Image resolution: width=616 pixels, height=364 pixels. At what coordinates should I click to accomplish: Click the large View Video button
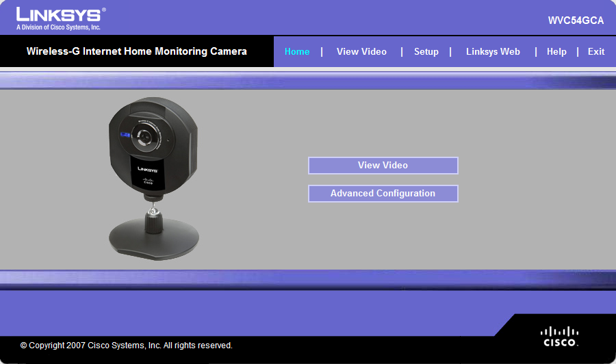pyautogui.click(x=383, y=166)
